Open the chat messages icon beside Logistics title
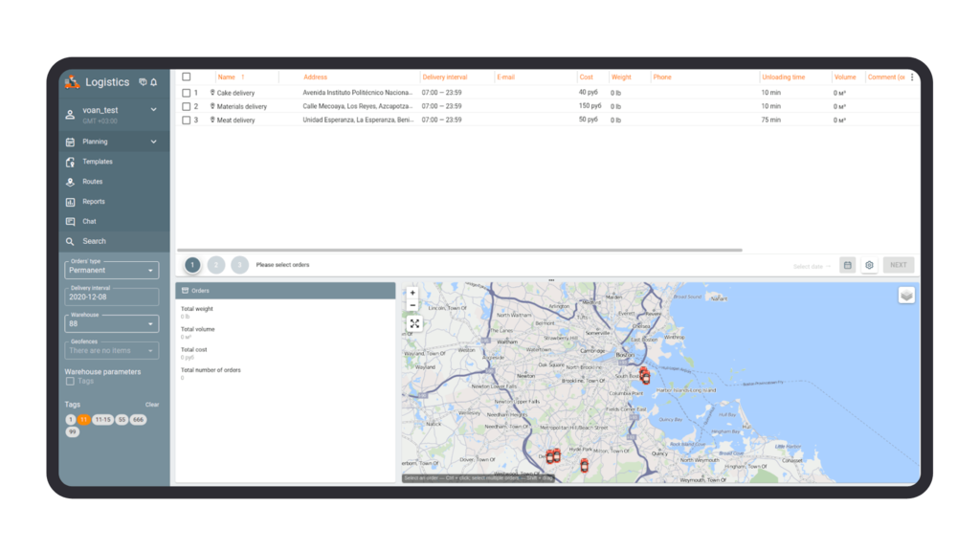This screenshot has height=551, width=980. pyautogui.click(x=143, y=82)
